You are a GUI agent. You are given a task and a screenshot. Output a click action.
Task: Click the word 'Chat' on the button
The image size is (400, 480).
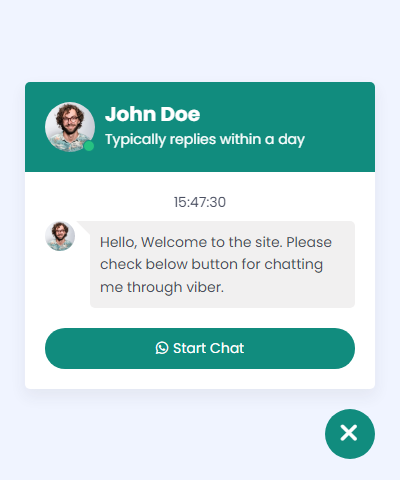click(227, 348)
